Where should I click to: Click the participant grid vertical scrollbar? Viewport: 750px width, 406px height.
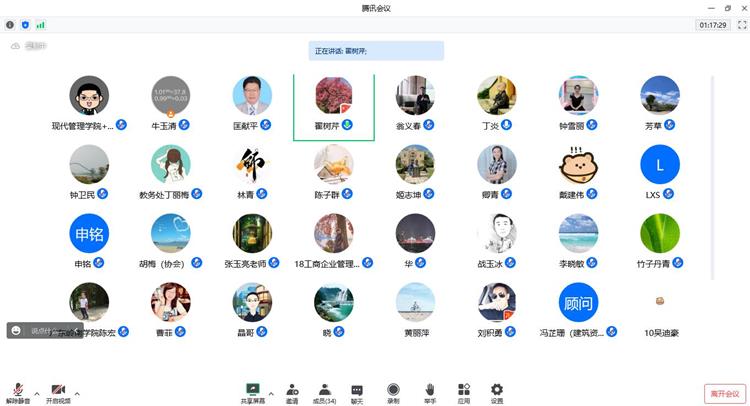(712, 176)
